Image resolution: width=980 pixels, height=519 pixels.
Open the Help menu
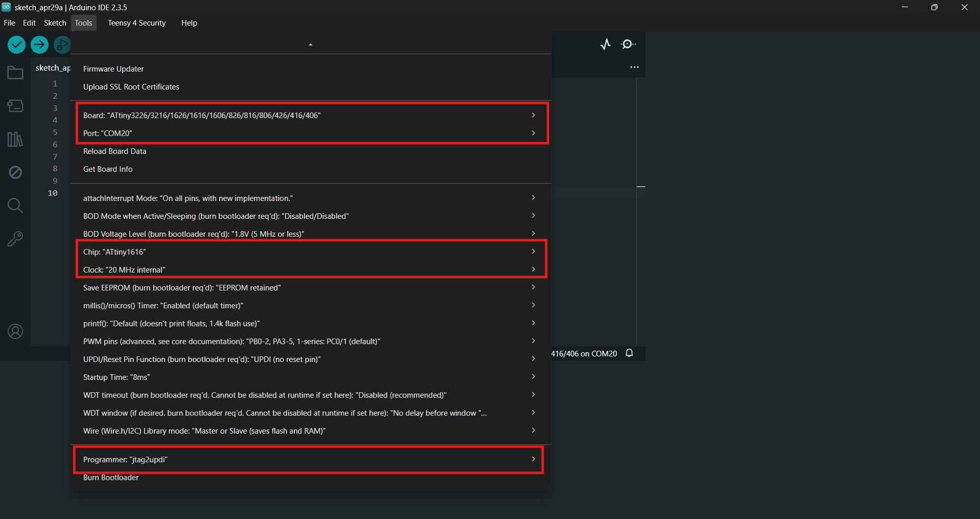click(x=189, y=23)
